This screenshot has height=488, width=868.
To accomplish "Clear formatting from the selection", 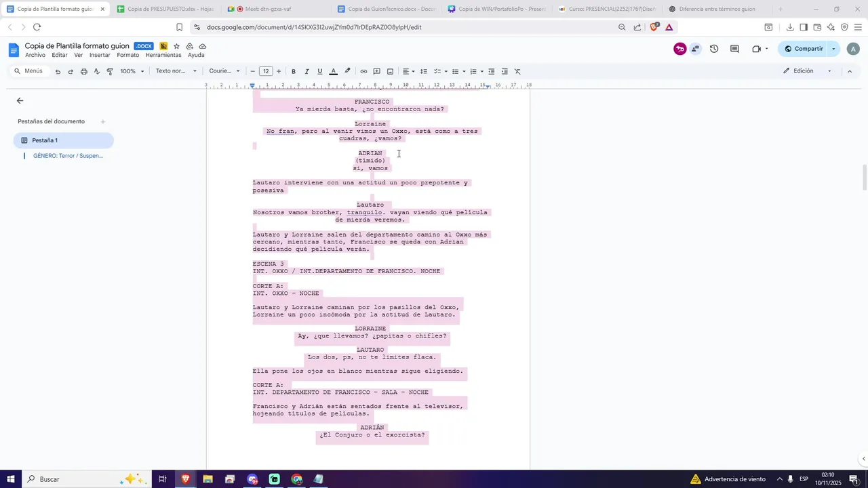I will click(517, 71).
